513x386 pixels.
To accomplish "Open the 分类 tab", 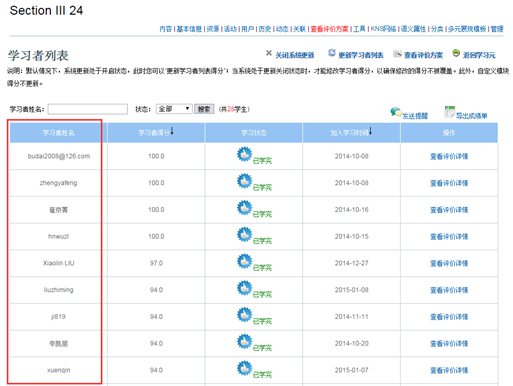I will pos(437,29).
